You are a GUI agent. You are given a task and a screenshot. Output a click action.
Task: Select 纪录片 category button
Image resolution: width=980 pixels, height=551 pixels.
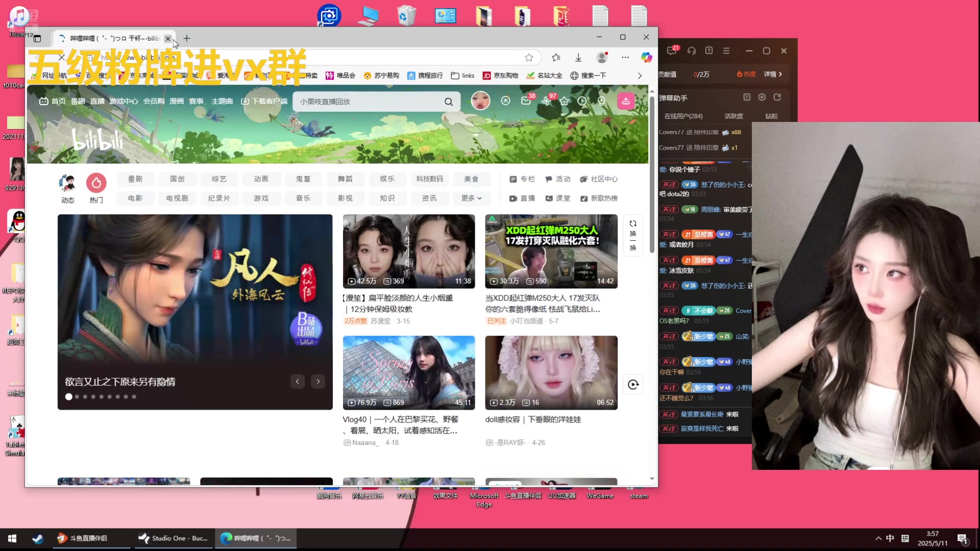219,198
